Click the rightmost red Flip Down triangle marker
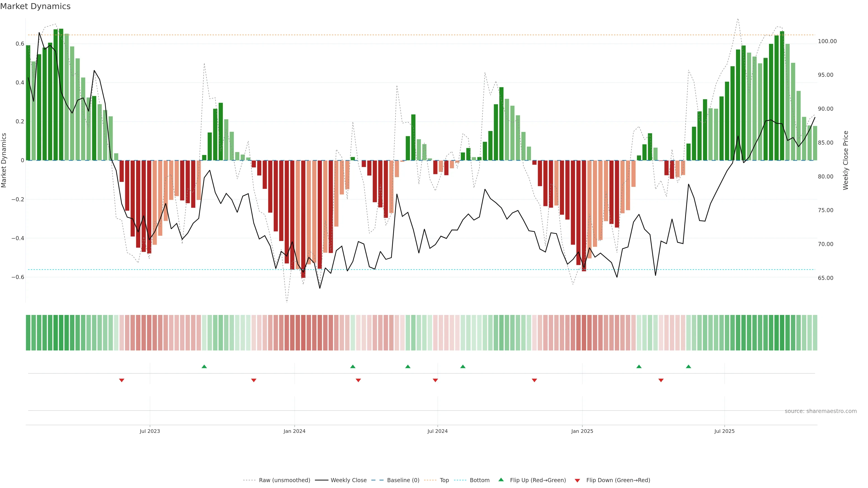Image resolution: width=868 pixels, height=488 pixels. (661, 380)
